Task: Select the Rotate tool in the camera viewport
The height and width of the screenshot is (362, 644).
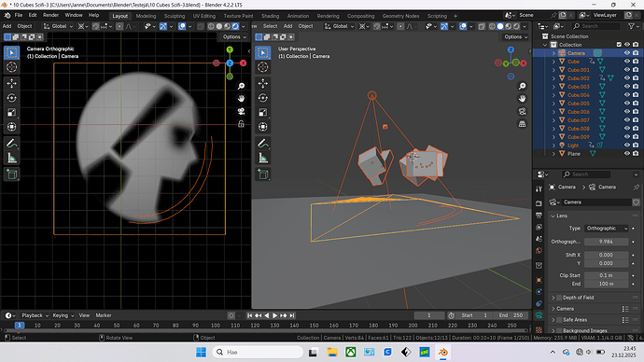Action: tap(11, 98)
